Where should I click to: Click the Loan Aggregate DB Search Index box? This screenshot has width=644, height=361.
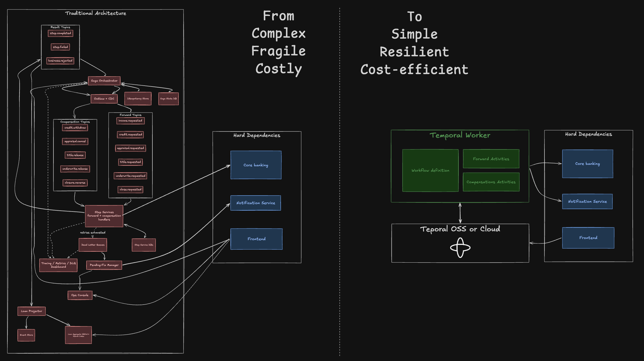(x=78, y=335)
